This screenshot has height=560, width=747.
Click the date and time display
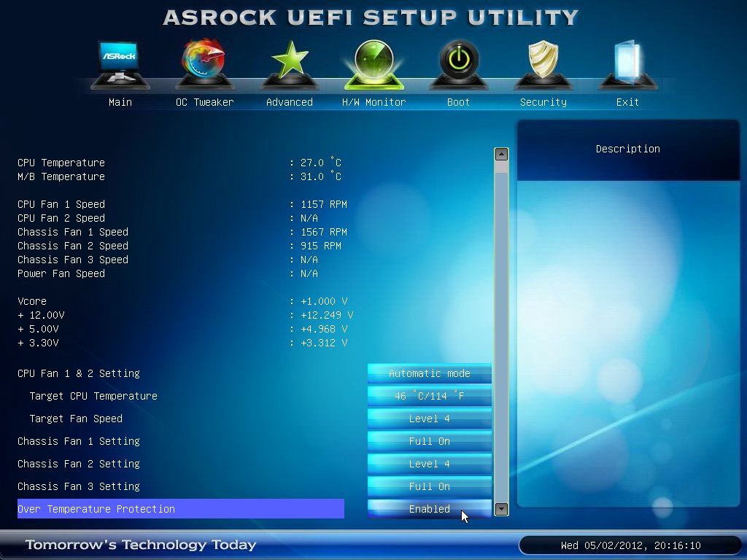coord(631,545)
